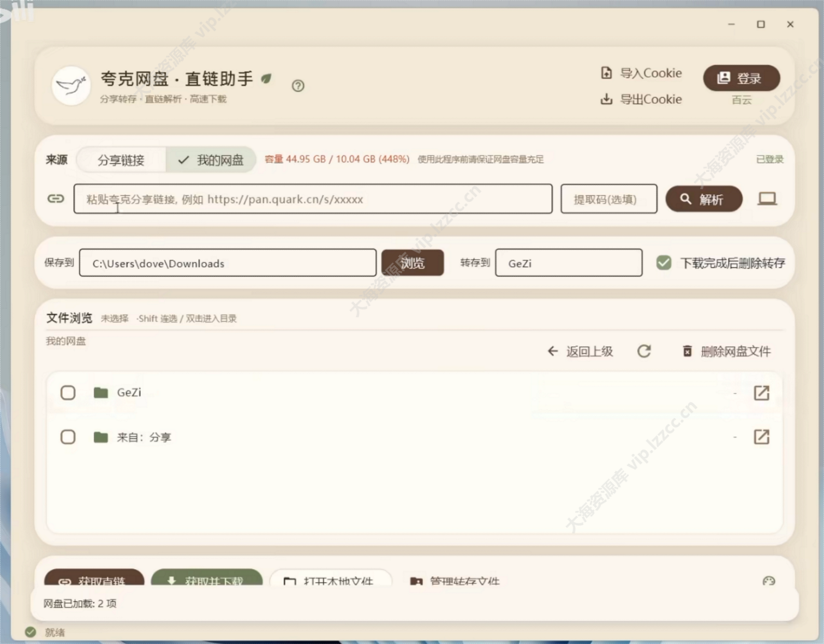Click the green leaf icon beside the title

point(266,79)
